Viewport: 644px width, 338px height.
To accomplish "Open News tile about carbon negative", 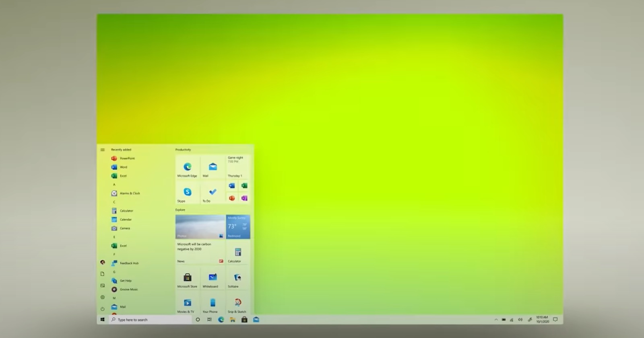I will pyautogui.click(x=200, y=252).
